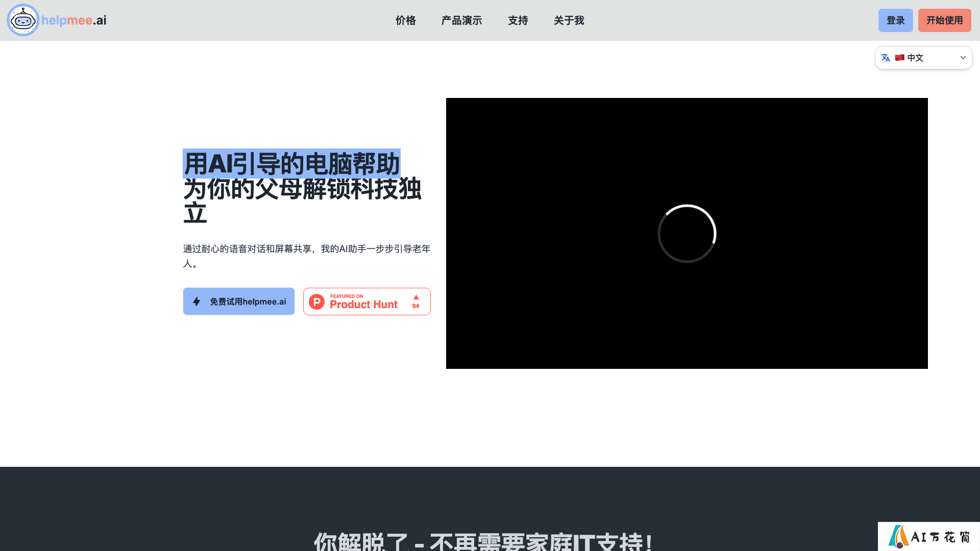Click the Product Hunt P logo icon
This screenshot has height=551, width=980.
pyautogui.click(x=317, y=302)
